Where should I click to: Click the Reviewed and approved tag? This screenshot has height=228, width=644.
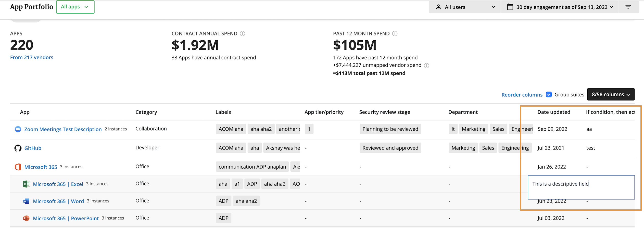390,148
